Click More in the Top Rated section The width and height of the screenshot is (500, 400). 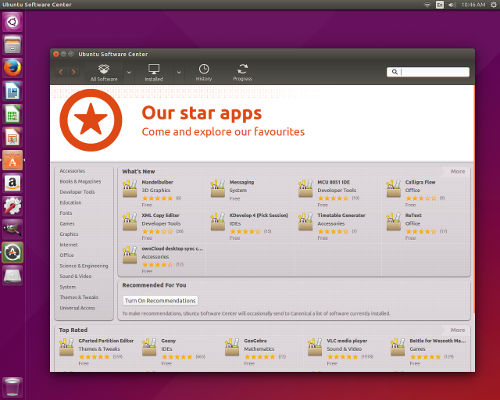coord(458,330)
